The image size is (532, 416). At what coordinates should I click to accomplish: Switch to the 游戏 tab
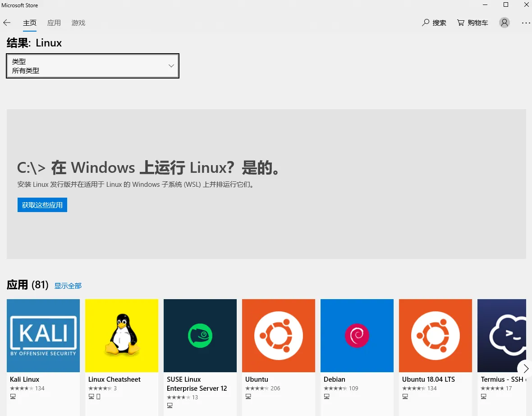78,23
